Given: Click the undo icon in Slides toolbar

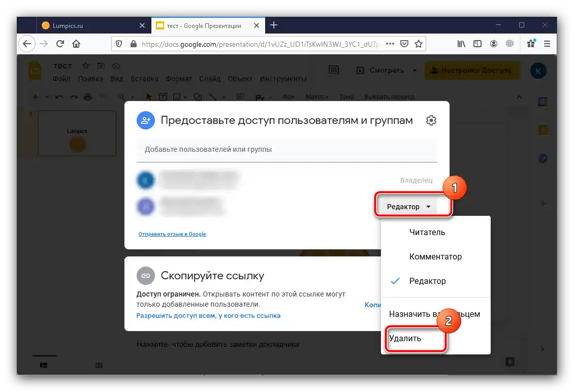Looking at the screenshot, I should pyautogui.click(x=59, y=97).
